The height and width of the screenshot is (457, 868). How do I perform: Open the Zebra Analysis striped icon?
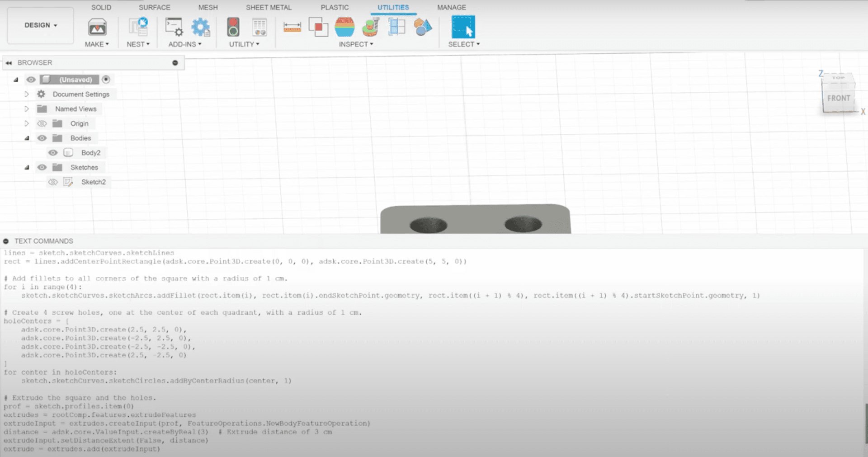click(x=344, y=27)
